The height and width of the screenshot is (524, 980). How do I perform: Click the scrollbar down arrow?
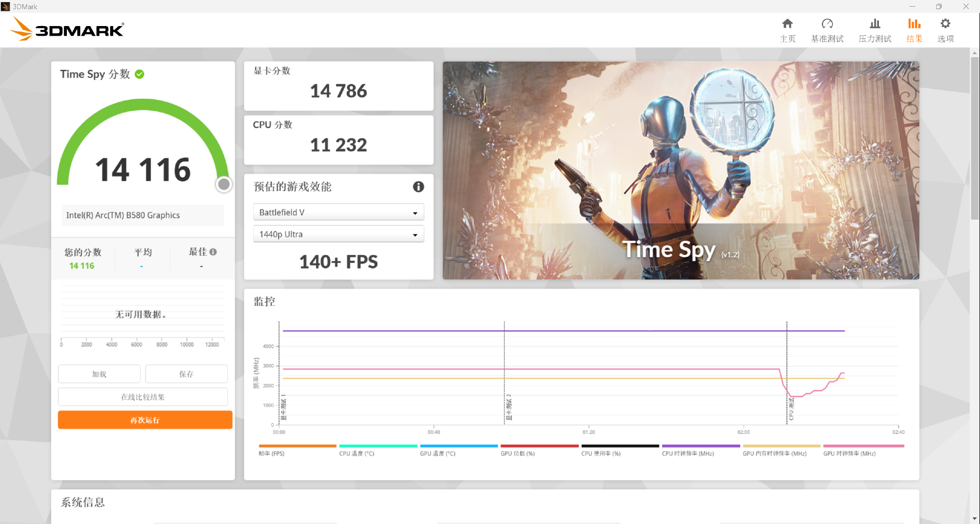pyautogui.click(x=974, y=518)
